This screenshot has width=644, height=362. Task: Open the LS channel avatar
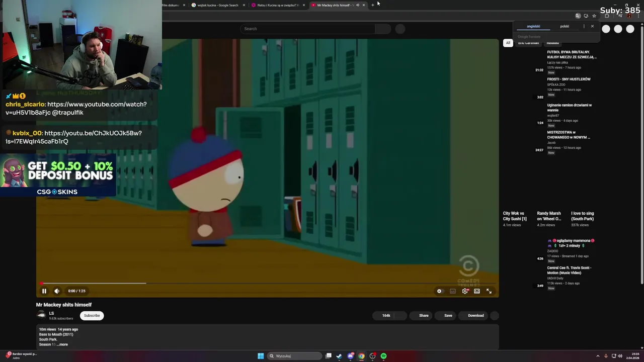pyautogui.click(x=41, y=315)
